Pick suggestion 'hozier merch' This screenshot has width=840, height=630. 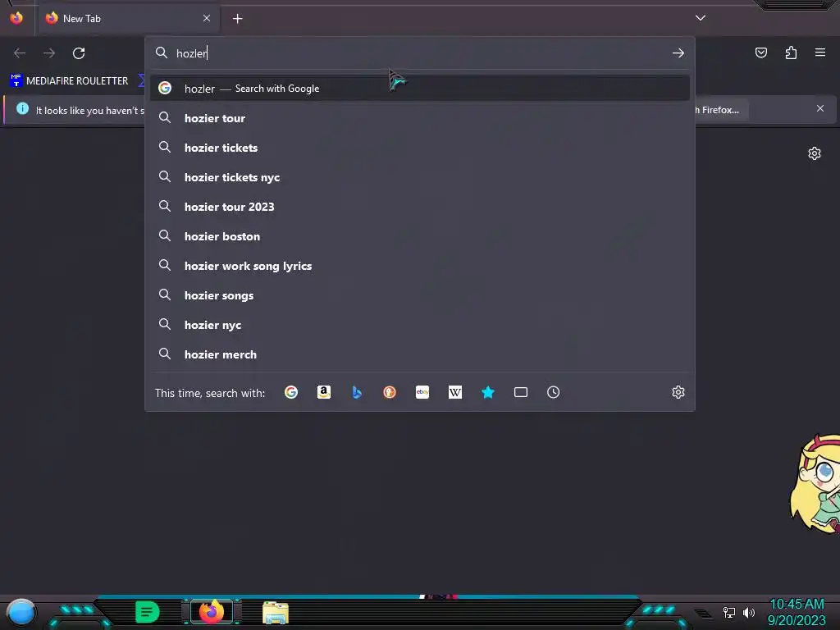[419, 354]
